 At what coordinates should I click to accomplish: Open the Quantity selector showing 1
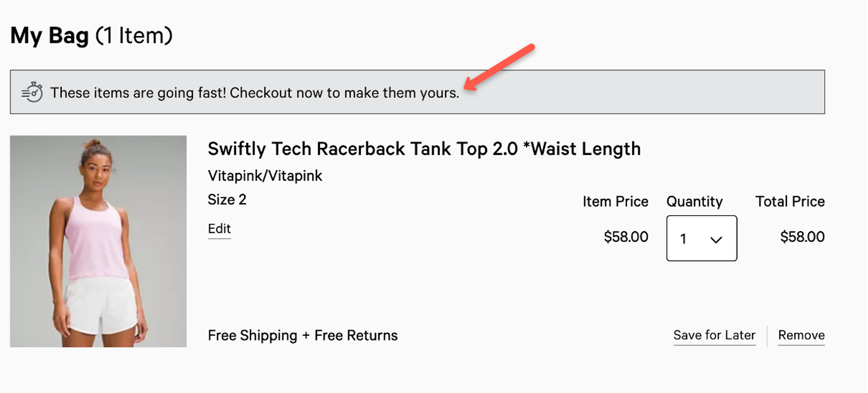[x=702, y=238]
